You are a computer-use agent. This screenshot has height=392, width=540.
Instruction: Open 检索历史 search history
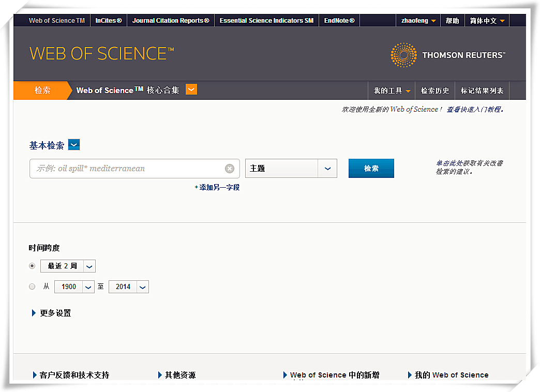pos(435,91)
